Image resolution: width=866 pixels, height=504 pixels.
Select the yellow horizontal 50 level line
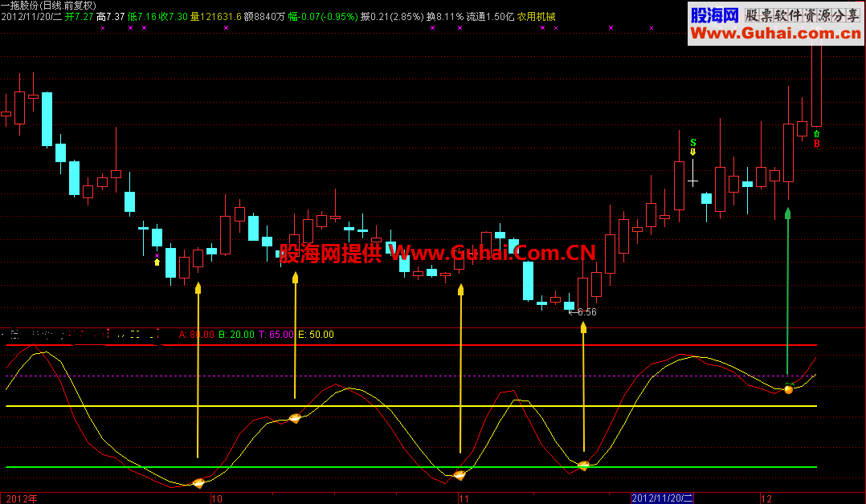pos(411,406)
